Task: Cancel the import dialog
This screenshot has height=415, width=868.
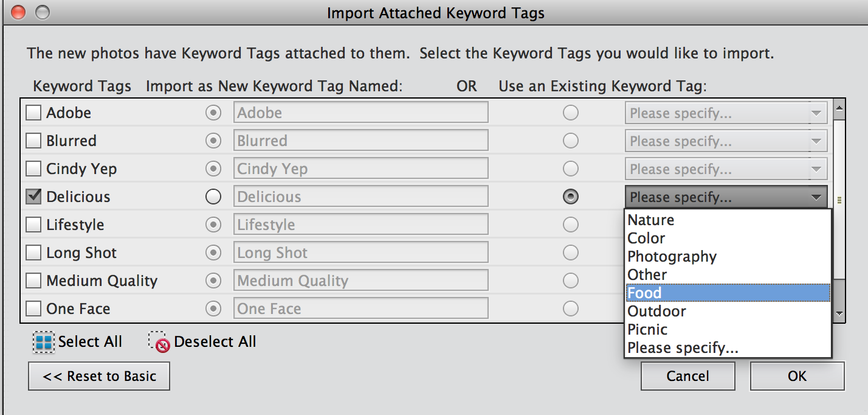Action: pyautogui.click(x=687, y=376)
